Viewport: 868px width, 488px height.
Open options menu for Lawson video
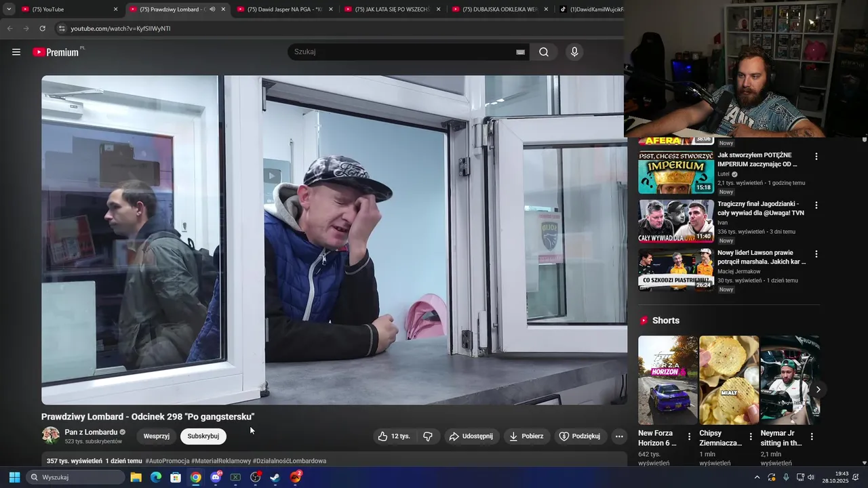click(x=816, y=254)
